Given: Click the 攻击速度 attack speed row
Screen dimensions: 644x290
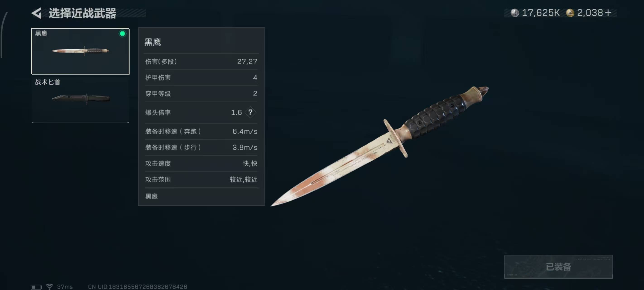Looking at the screenshot, I should point(201,163).
